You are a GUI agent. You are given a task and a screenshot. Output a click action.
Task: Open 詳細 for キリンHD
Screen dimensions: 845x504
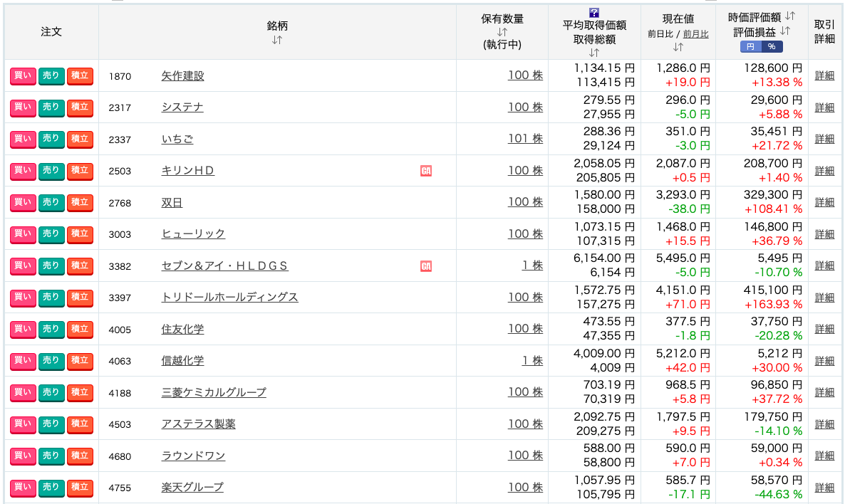(x=824, y=171)
